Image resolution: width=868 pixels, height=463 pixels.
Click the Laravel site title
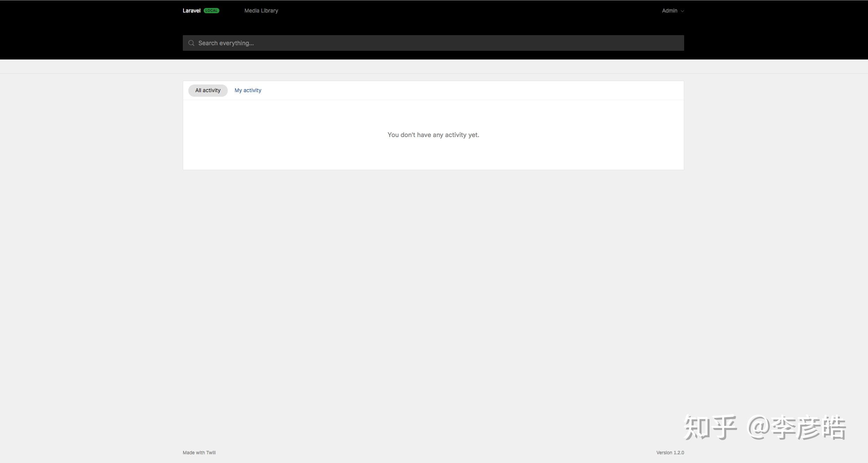pyautogui.click(x=191, y=11)
